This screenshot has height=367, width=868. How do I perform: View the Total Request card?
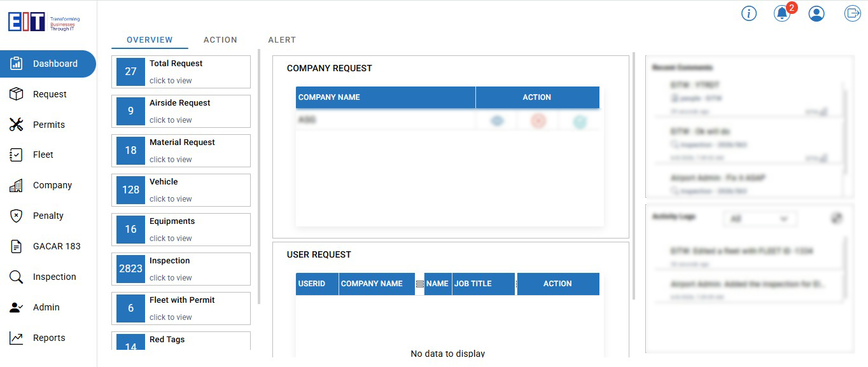point(181,72)
